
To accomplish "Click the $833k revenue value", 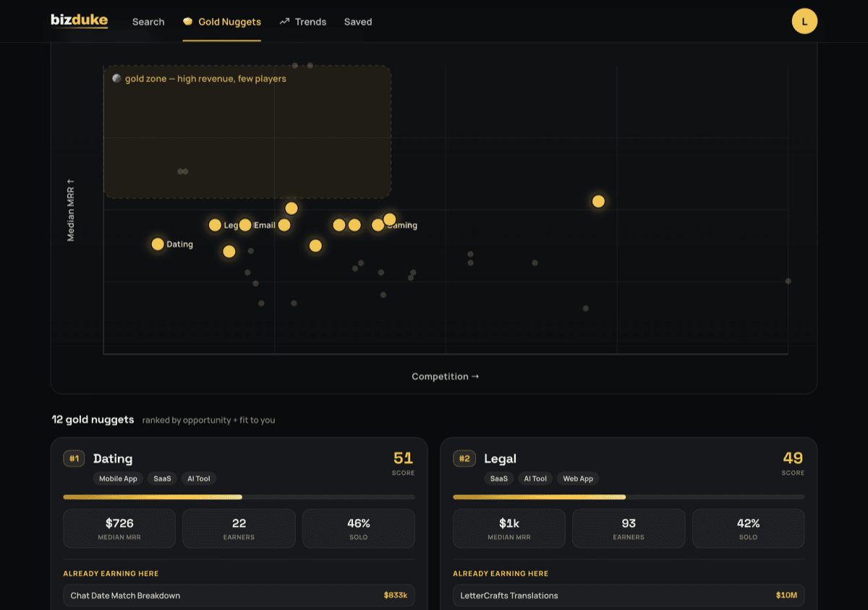I will tap(396, 596).
